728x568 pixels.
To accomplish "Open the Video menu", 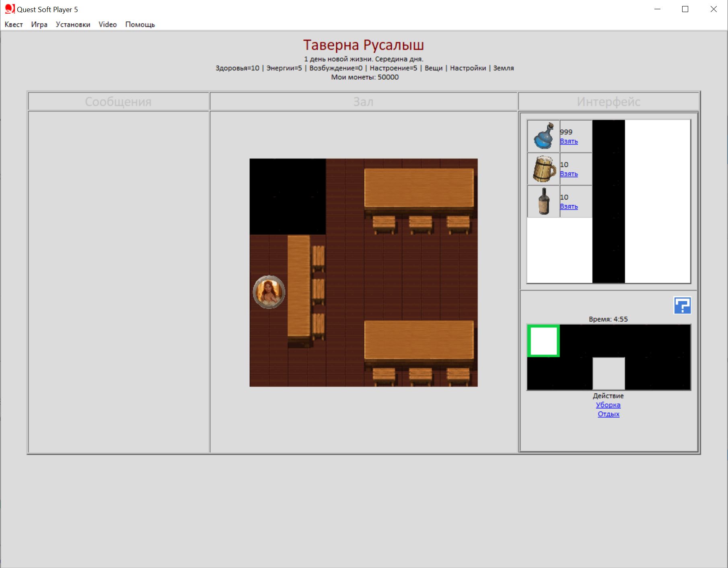I will pos(107,25).
